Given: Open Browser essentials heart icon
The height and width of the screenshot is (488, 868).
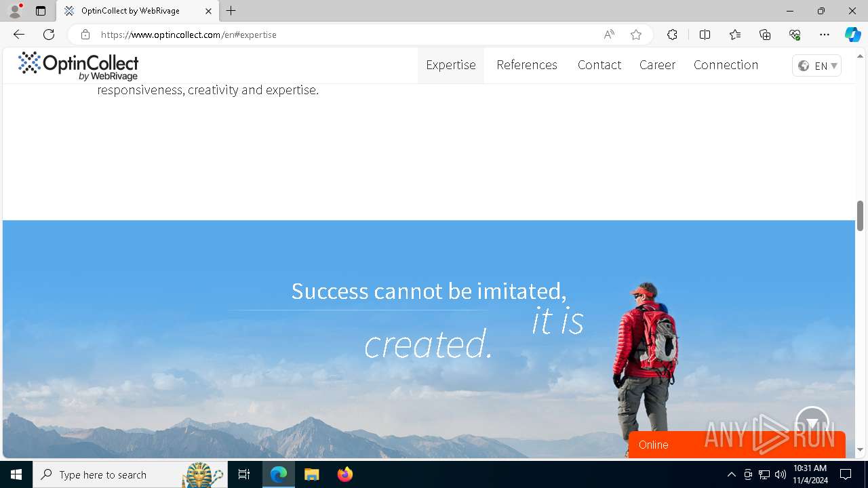Looking at the screenshot, I should [795, 35].
